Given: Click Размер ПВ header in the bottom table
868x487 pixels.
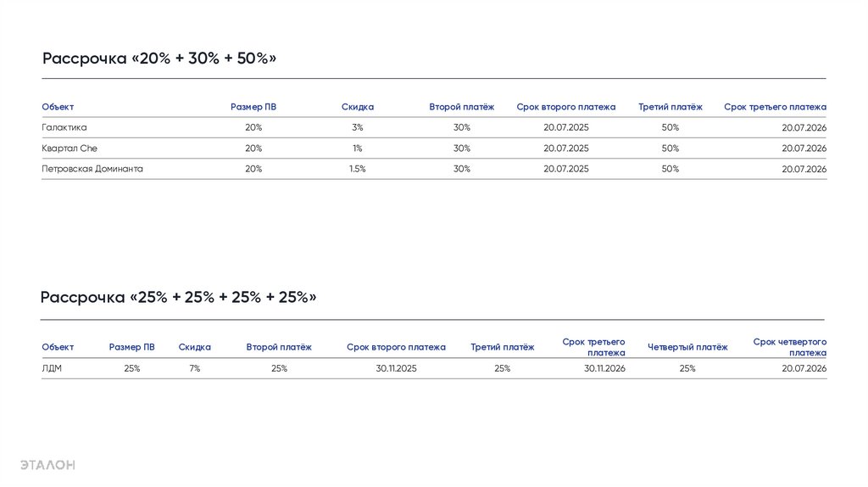Looking at the screenshot, I should pos(131,347).
